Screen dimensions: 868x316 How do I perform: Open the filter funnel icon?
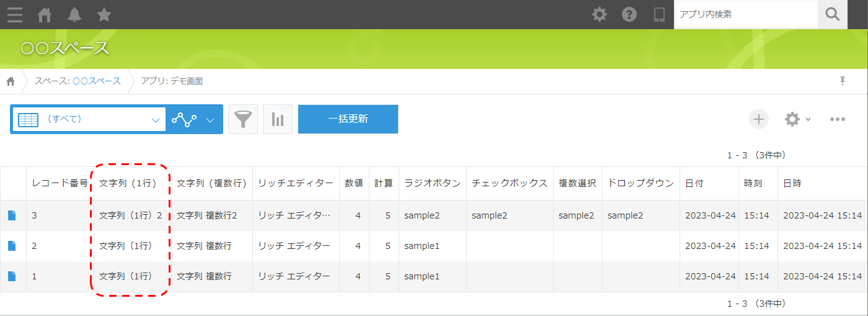point(243,119)
